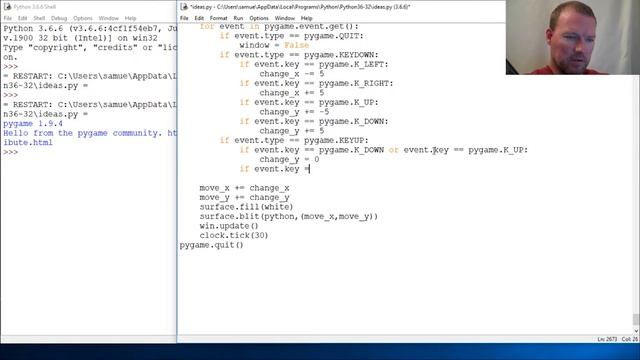Open Debug menu in Python Shell window
Image resolution: width=640 pixels, height=360 pixels.
click(x=59, y=18)
